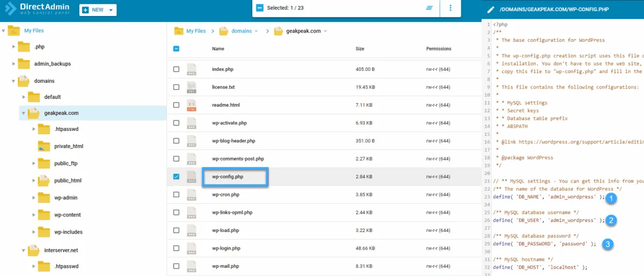Click permissions rw-r-r (644) for wp-load.php

click(x=438, y=230)
